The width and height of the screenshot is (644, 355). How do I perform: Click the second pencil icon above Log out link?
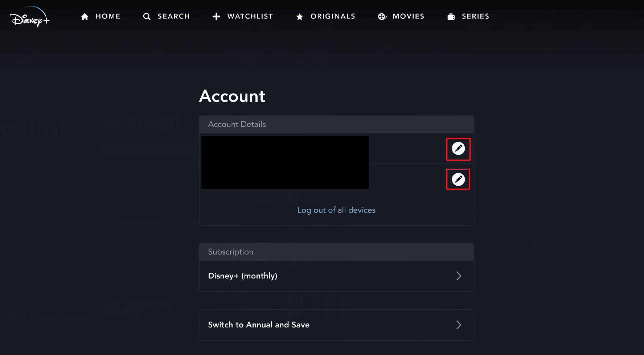458,179
